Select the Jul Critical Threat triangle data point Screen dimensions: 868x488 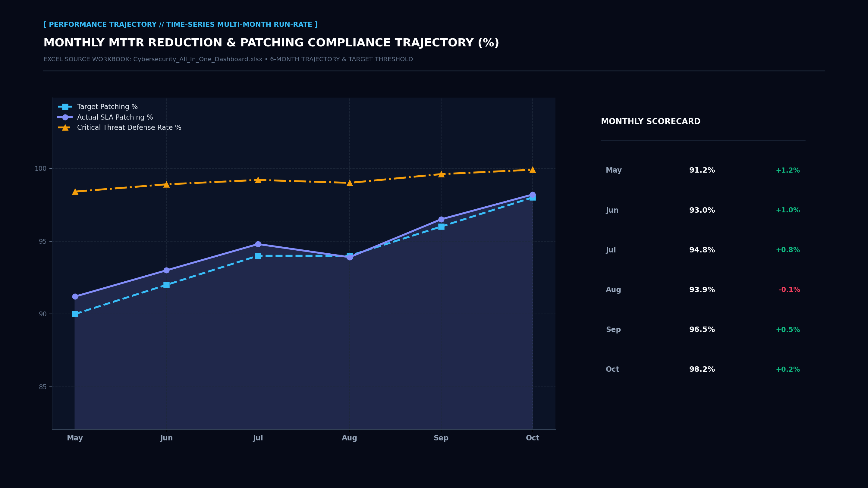[x=258, y=180]
